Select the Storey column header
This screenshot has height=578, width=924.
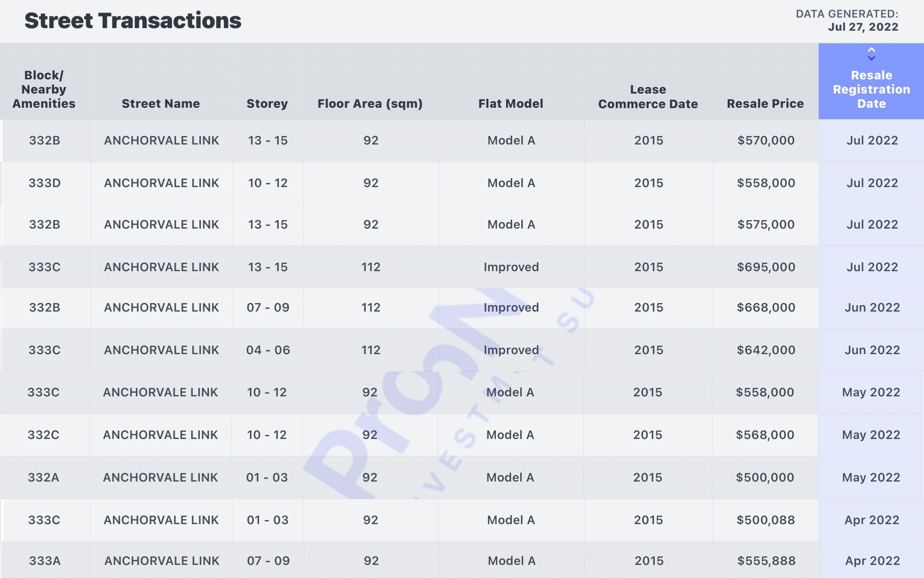[267, 104]
